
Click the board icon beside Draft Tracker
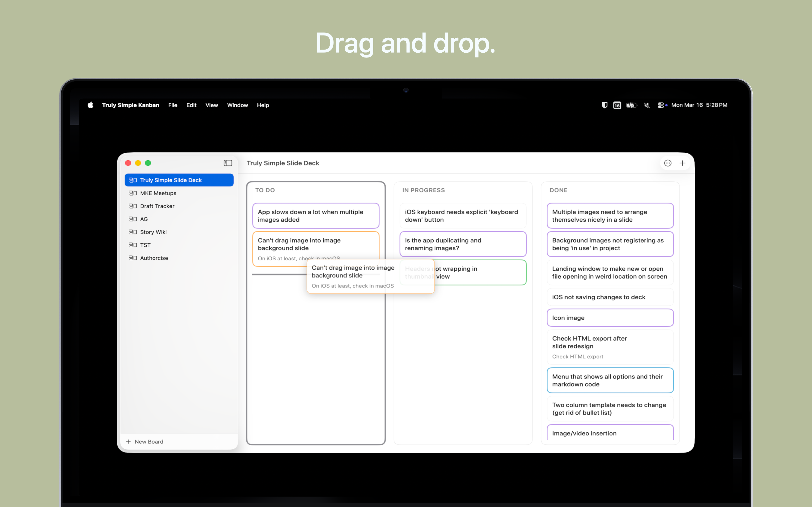(x=133, y=206)
